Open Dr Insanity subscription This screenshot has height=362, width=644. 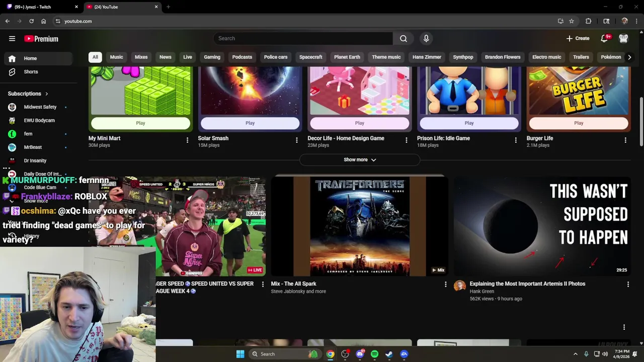pos(39,161)
